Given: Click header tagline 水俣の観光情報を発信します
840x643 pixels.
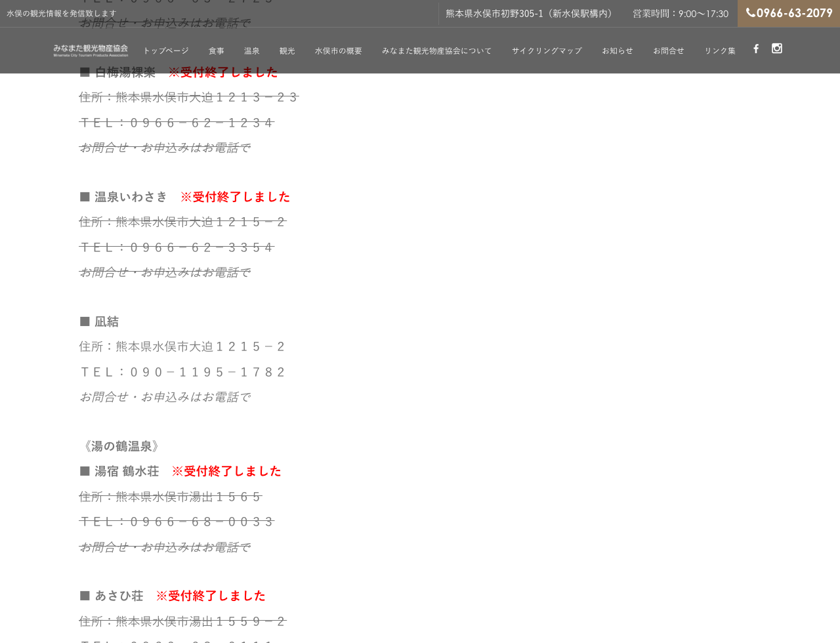Looking at the screenshot, I should [62, 13].
